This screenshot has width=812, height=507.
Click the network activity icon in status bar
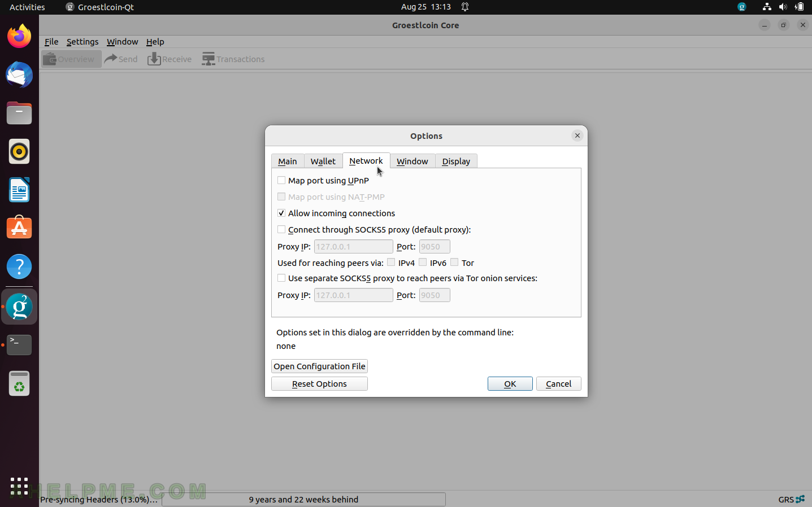point(800,499)
